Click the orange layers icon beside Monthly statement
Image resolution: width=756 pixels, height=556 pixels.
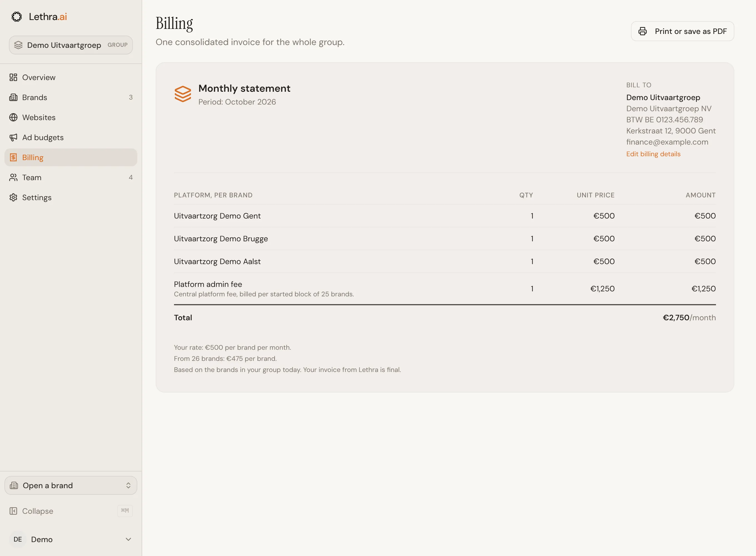(x=183, y=94)
